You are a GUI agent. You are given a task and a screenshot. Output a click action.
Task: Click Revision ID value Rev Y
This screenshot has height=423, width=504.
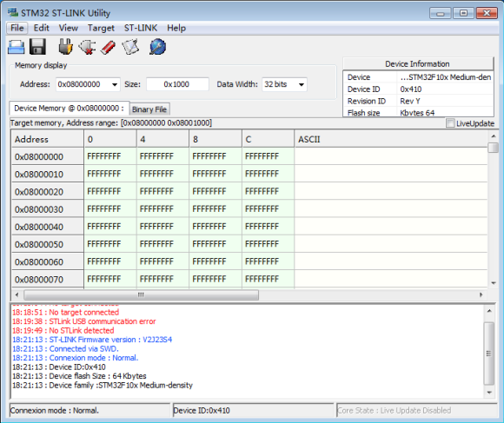click(x=410, y=101)
